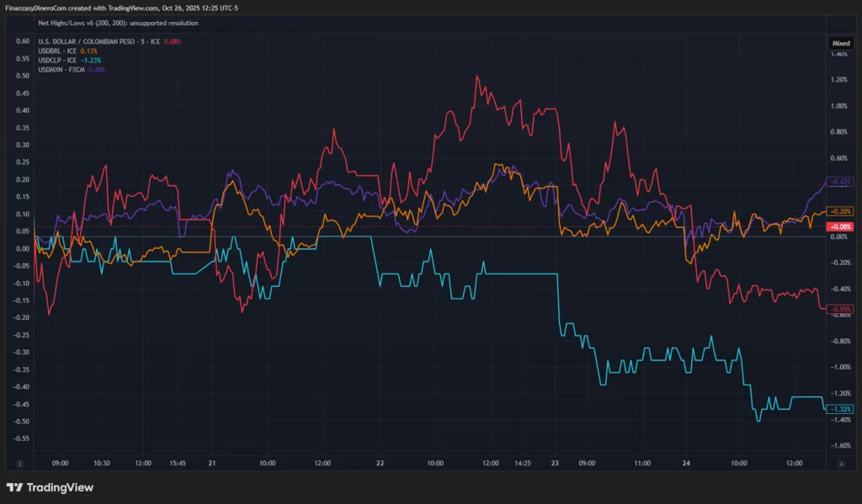This screenshot has height=504, width=862.
Task: Click the cyan -1.32% price label
Action: (x=840, y=408)
